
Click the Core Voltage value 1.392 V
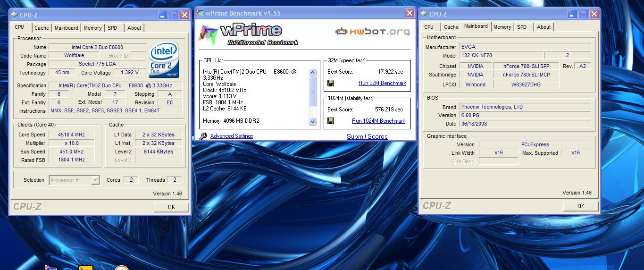(x=130, y=73)
